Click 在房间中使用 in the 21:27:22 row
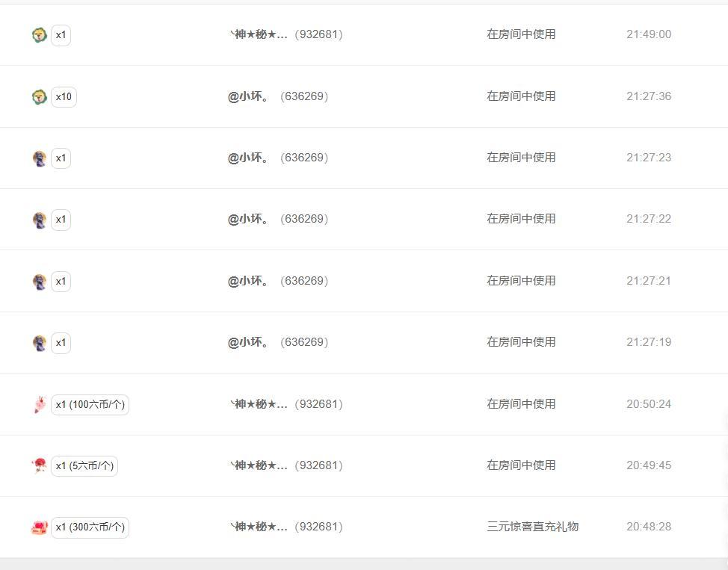 (521, 219)
